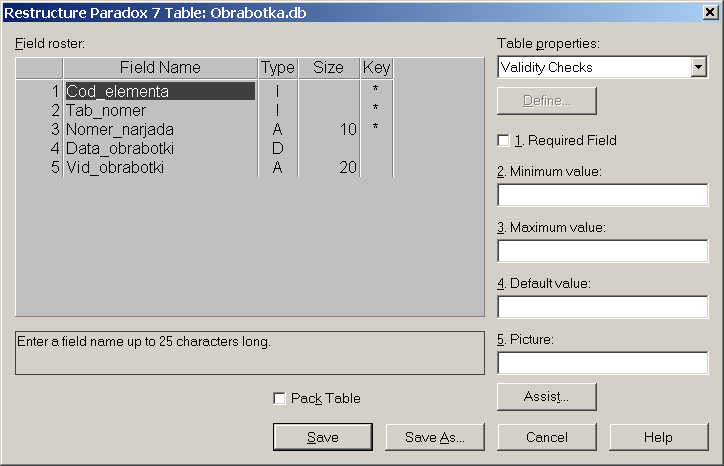Click the Key column header

pyautogui.click(x=377, y=68)
